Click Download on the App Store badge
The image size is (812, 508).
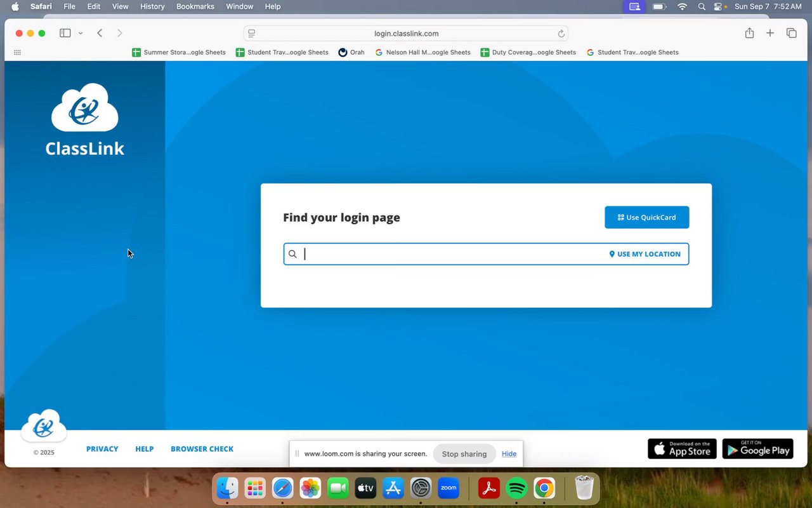click(x=682, y=449)
